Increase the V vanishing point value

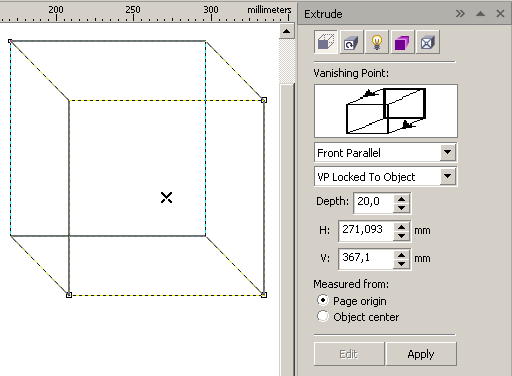pos(401,255)
